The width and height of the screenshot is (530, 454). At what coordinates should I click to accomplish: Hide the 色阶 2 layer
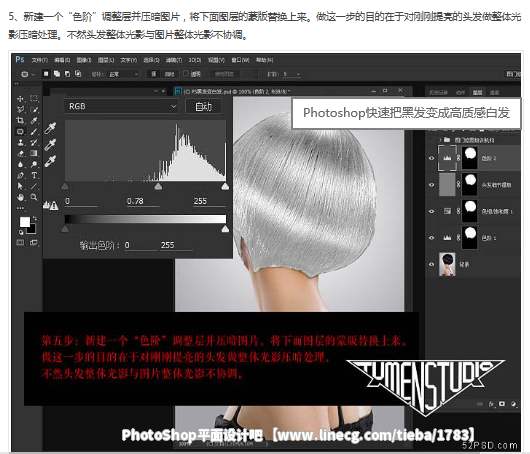coord(432,158)
